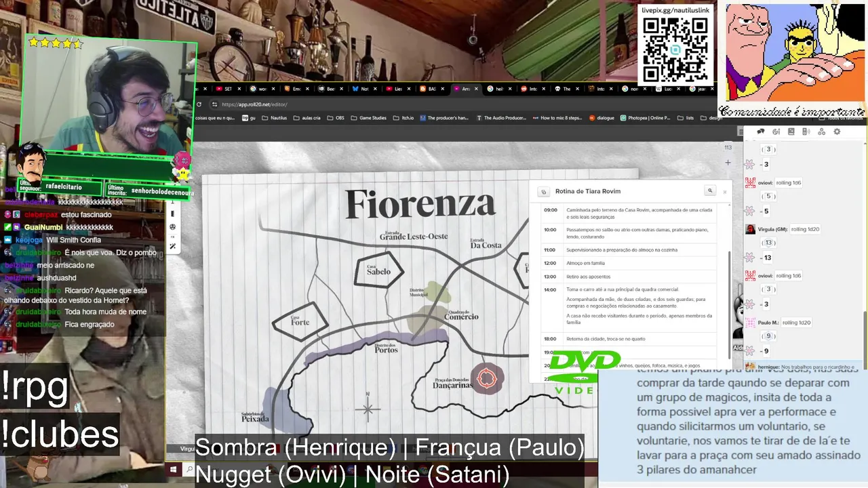Click the 09:00 Caminhada routine row
Viewport: 868px width, 488px height.
point(629,213)
